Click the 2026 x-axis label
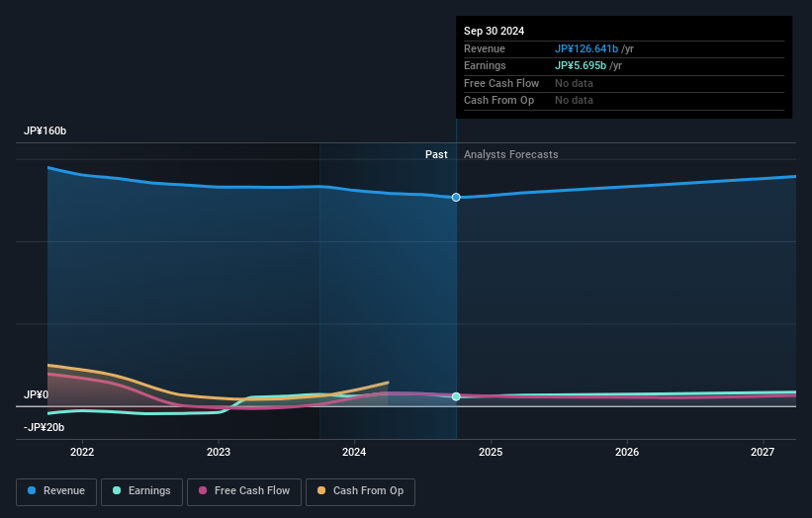Screen dimensions: 812x518 (x=627, y=452)
